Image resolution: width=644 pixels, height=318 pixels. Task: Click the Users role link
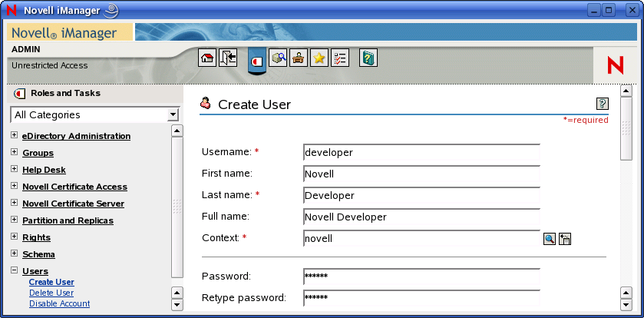click(35, 271)
